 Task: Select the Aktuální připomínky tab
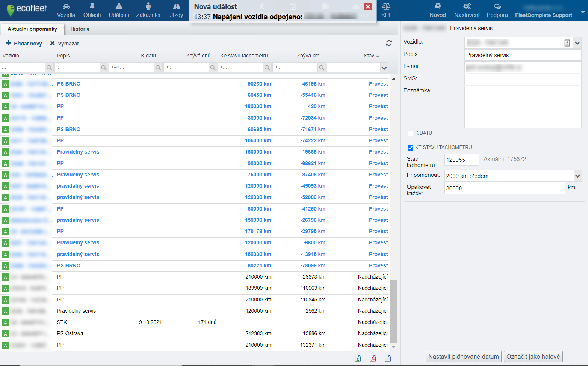click(32, 29)
